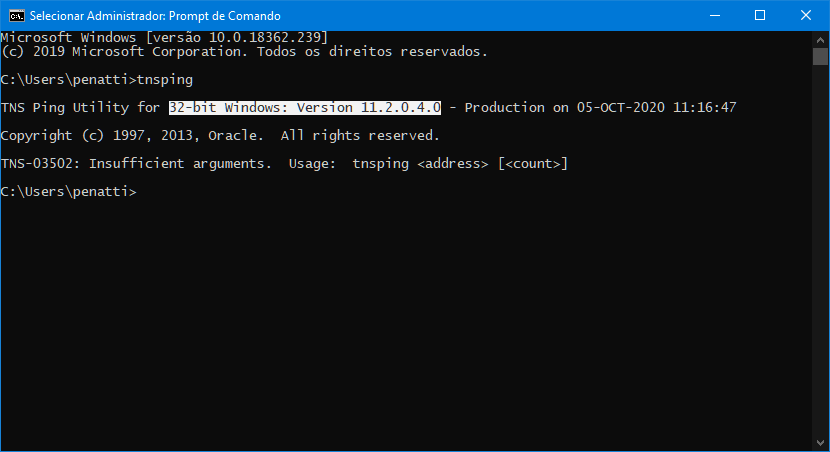Click 'Todos os direitos reservados' text
Image resolution: width=830 pixels, height=452 pixels.
(x=384, y=50)
